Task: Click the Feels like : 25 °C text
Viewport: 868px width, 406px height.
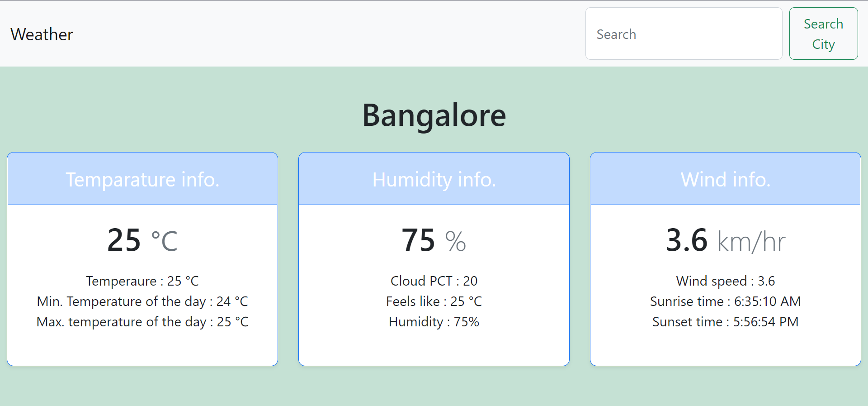Action: click(434, 301)
